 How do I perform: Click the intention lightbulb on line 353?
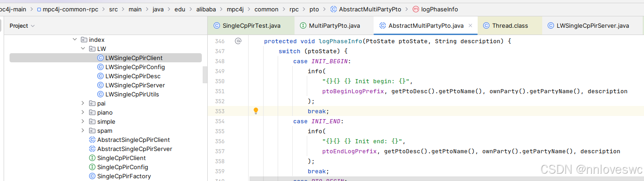[255, 111]
